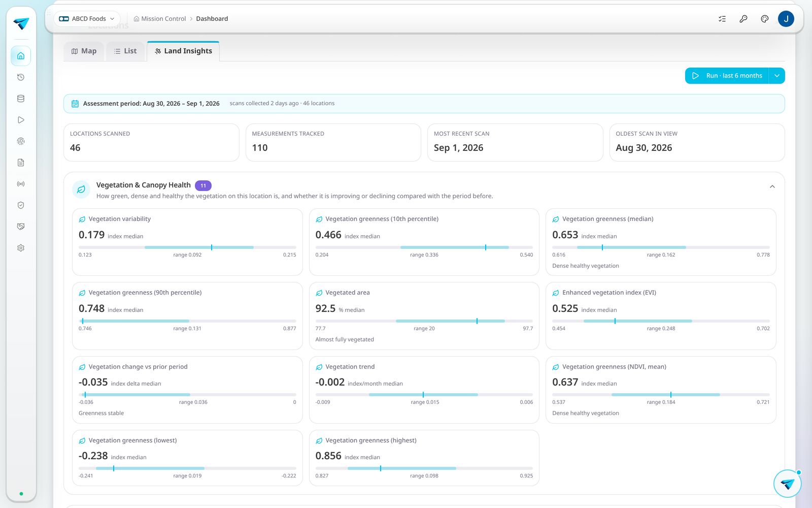Screen dimensions: 812x508
Task: Click the 'Almost fully vegetated' note
Action: point(345,340)
